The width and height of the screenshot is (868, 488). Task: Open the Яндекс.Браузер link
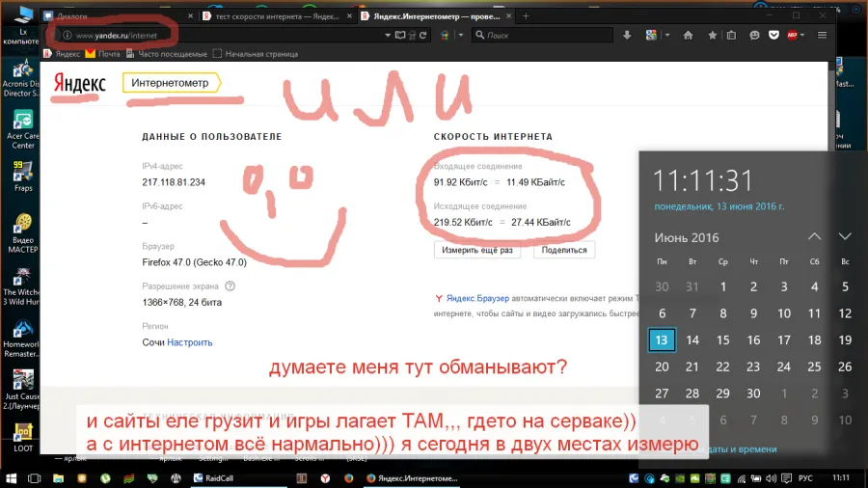[477, 298]
